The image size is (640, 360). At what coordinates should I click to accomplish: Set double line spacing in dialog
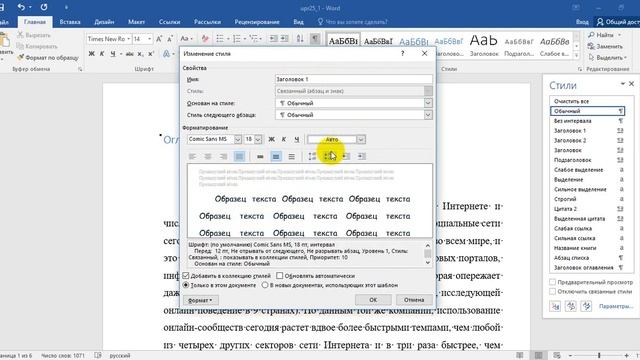291,156
